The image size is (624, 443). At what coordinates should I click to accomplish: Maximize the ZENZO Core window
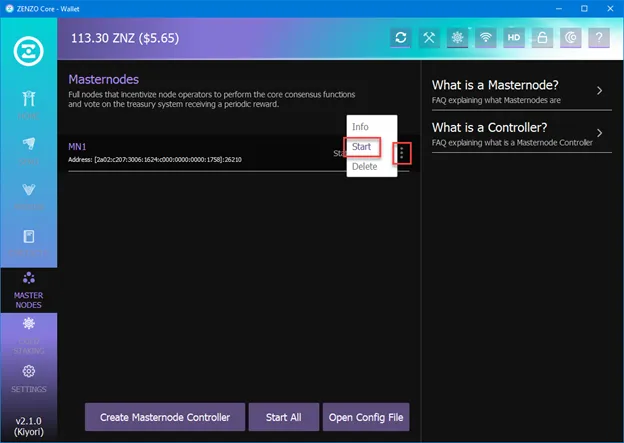(584, 8)
